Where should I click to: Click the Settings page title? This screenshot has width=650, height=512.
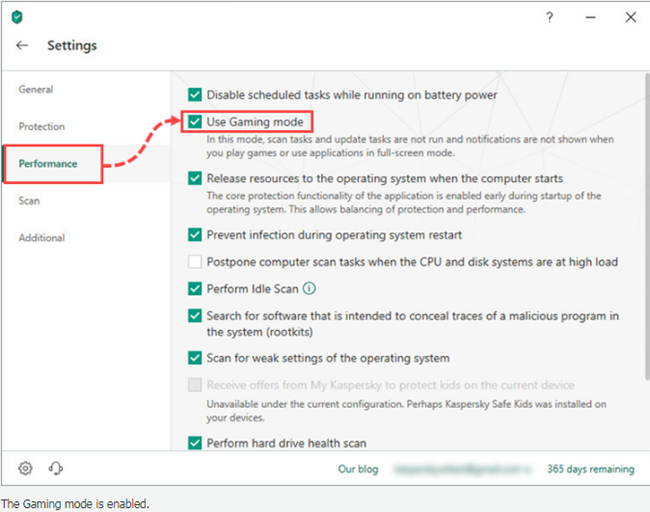click(x=72, y=45)
